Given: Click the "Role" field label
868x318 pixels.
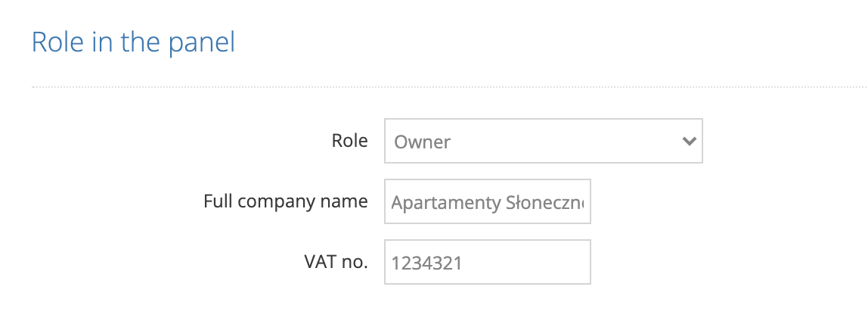Looking at the screenshot, I should coord(349,141).
